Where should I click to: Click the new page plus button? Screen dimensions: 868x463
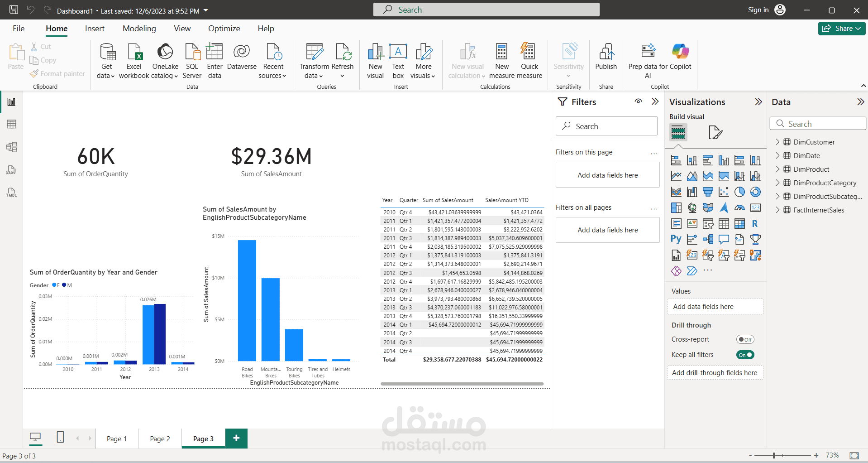[236, 438]
